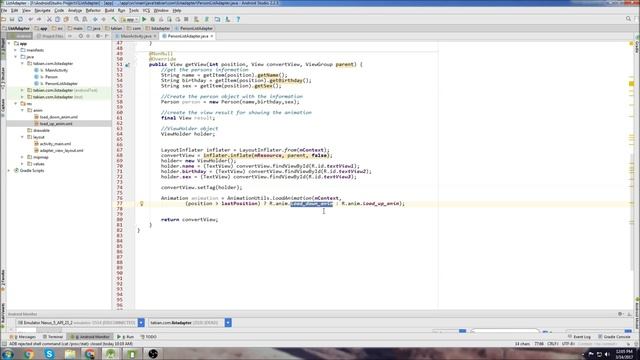Click the return convertView statement line
This screenshot has width=640, height=360.
tap(189, 220)
